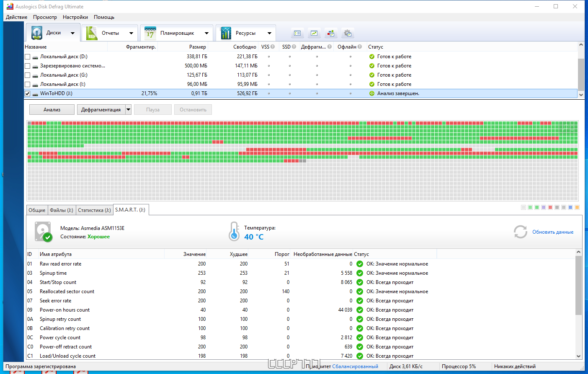Click the gear with checkmark toolbar icon

(348, 33)
